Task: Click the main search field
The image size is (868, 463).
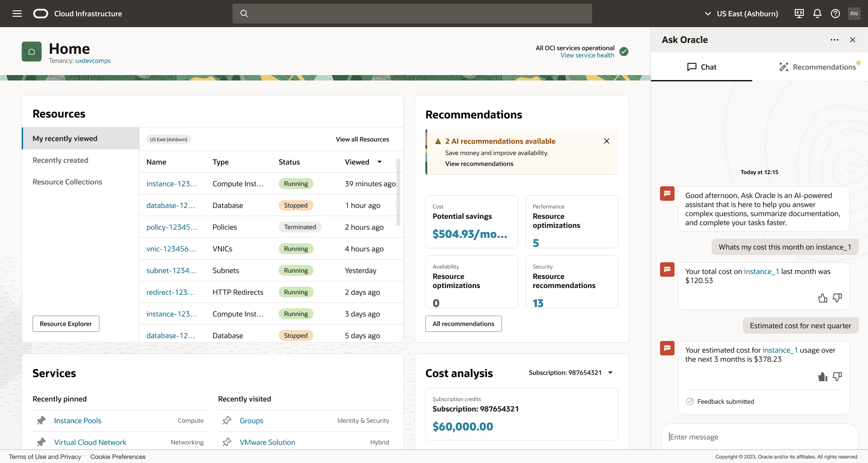Action: pyautogui.click(x=412, y=14)
